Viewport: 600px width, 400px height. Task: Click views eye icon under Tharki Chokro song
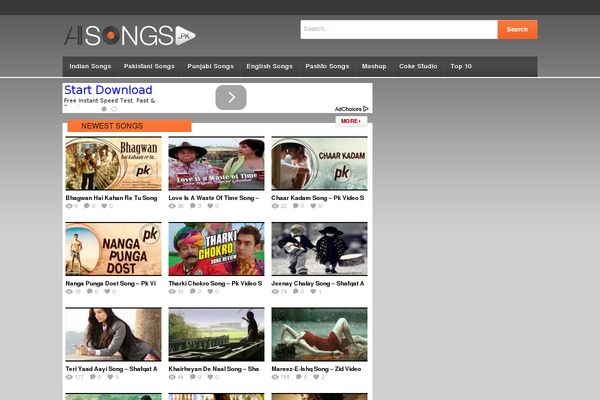[x=172, y=292]
